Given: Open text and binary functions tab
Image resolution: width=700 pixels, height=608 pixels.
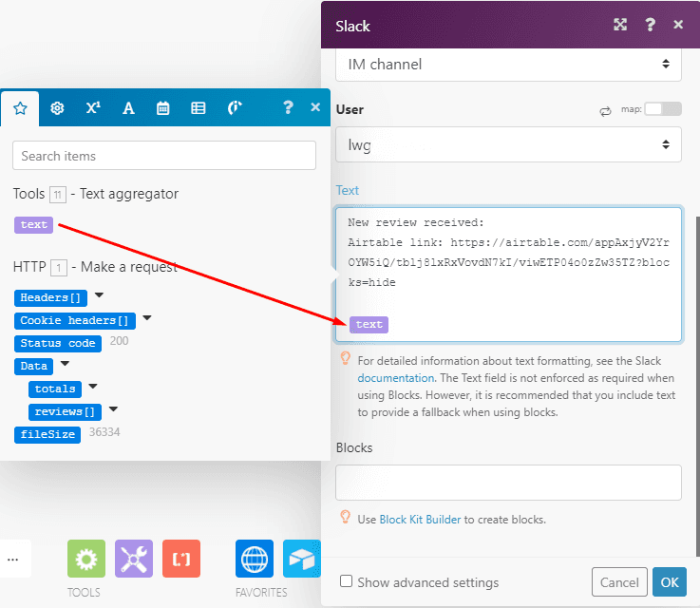Looking at the screenshot, I should 128,108.
